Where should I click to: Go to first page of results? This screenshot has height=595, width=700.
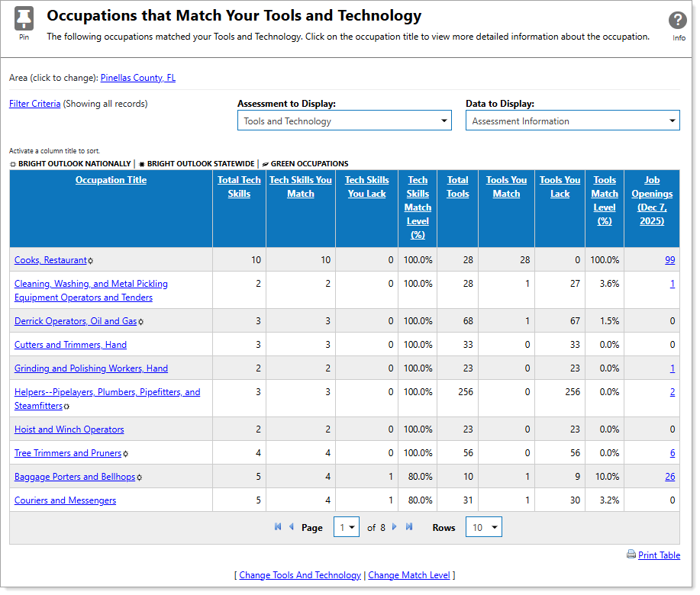[278, 527]
